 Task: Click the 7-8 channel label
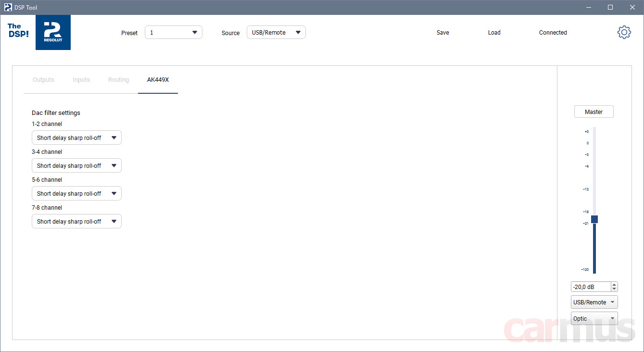click(47, 208)
